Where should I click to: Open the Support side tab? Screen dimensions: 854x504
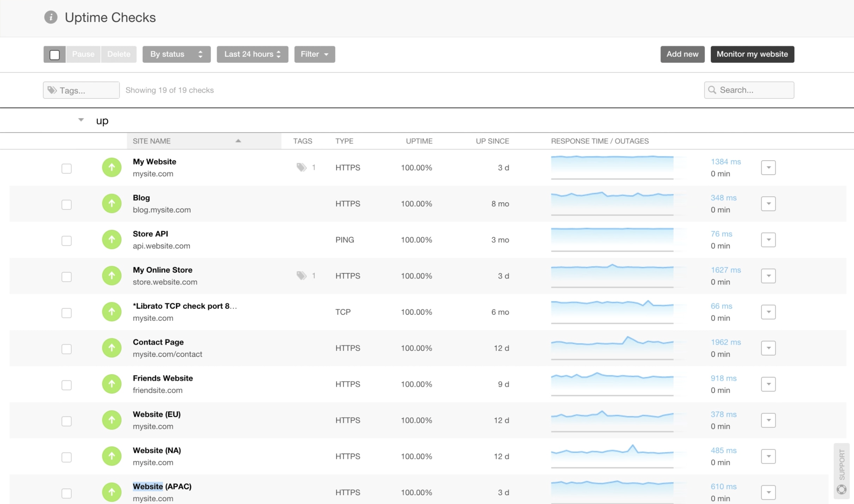click(842, 470)
